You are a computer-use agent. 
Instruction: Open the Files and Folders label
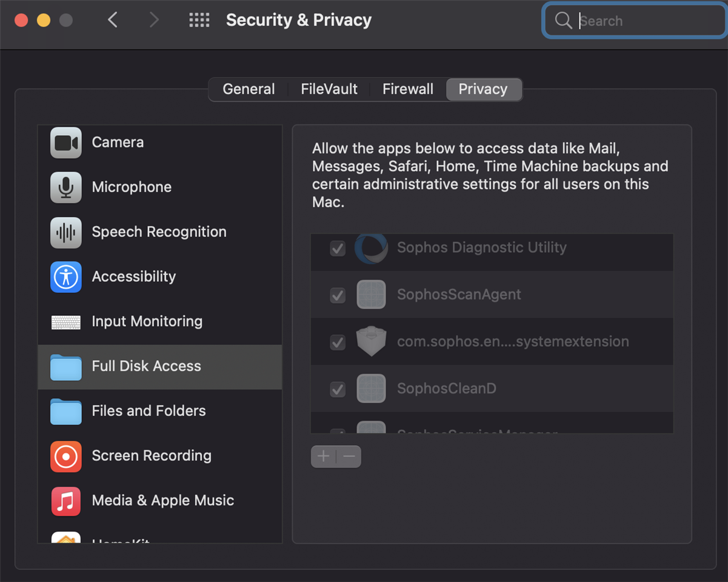click(x=149, y=411)
